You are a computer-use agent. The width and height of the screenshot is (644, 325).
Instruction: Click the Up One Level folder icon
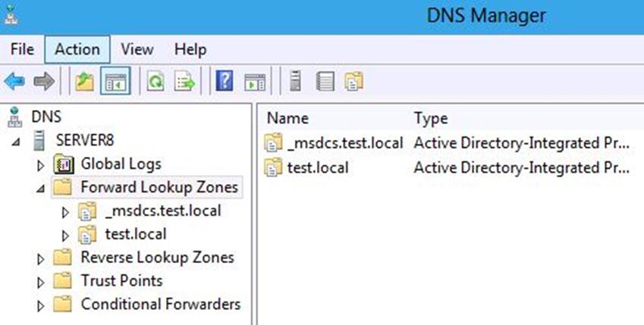pyautogui.click(x=85, y=81)
